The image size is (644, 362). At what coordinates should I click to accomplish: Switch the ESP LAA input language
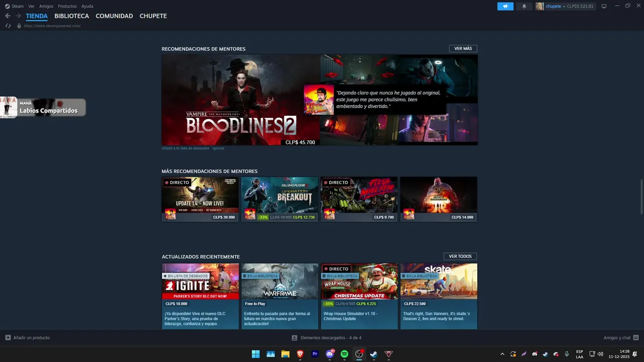click(x=580, y=354)
